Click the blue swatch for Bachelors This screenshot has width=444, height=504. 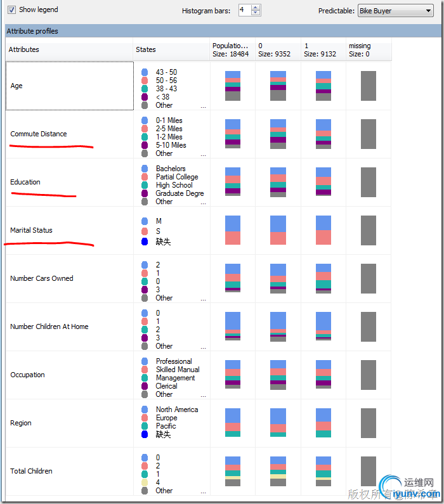145,169
